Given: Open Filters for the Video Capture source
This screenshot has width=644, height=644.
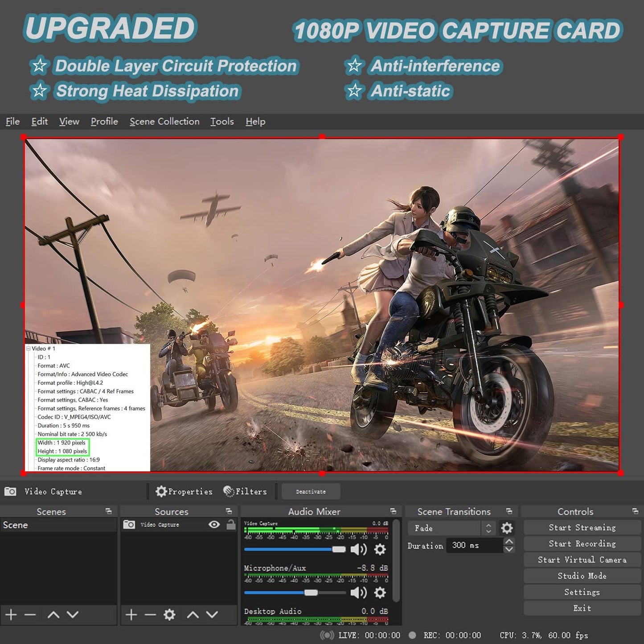Looking at the screenshot, I should coord(246,492).
